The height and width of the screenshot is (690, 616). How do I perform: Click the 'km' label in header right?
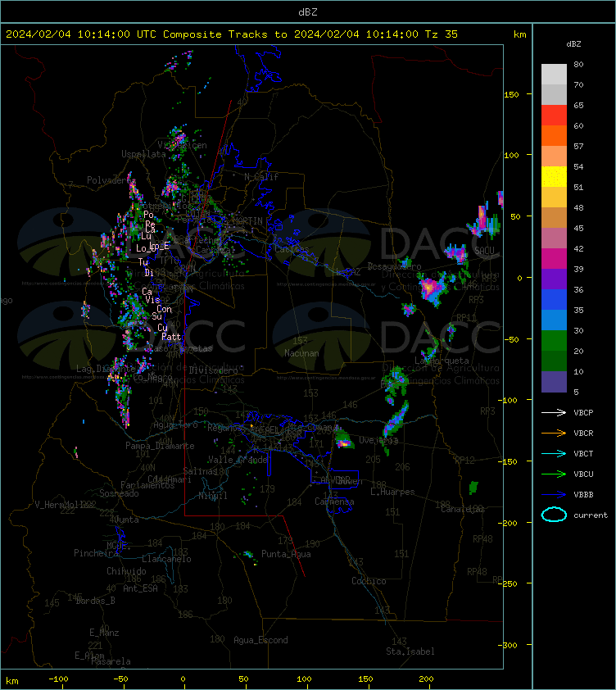click(x=519, y=34)
